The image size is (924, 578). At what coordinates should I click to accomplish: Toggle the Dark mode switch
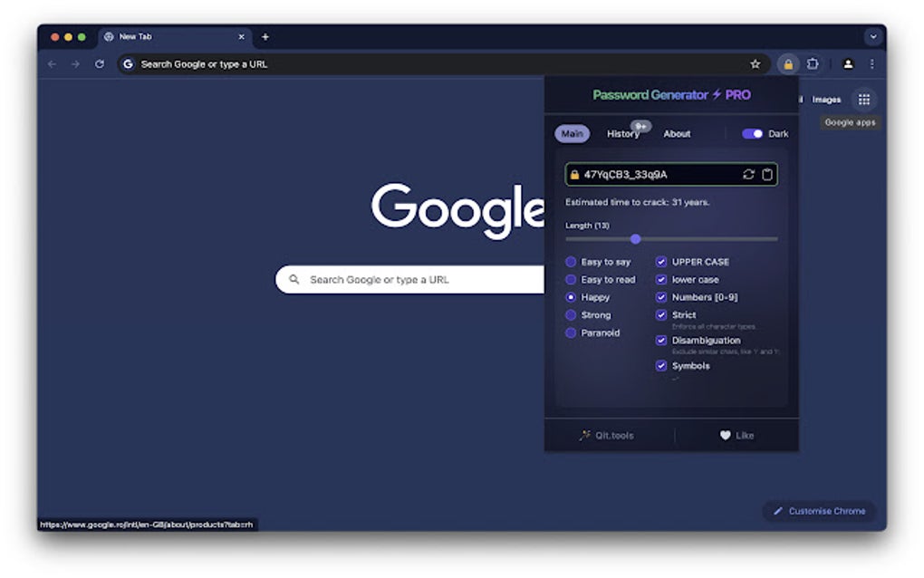[755, 133]
